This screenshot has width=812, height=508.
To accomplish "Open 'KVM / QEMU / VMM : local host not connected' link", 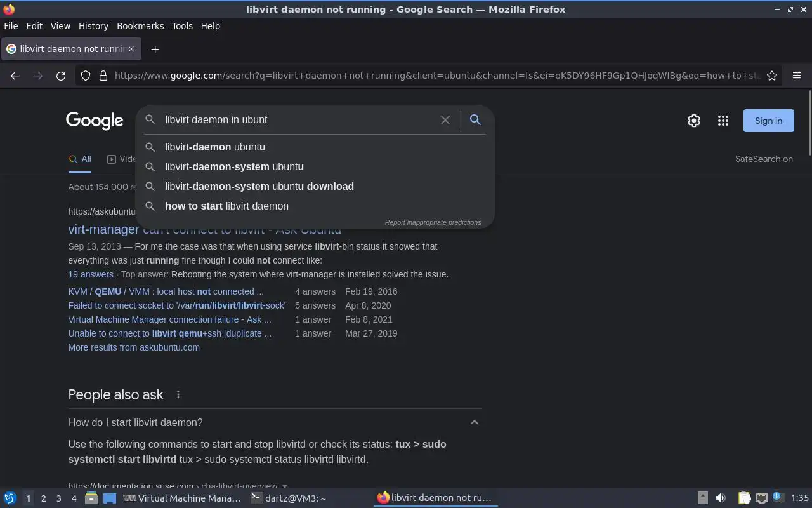I will [166, 291].
